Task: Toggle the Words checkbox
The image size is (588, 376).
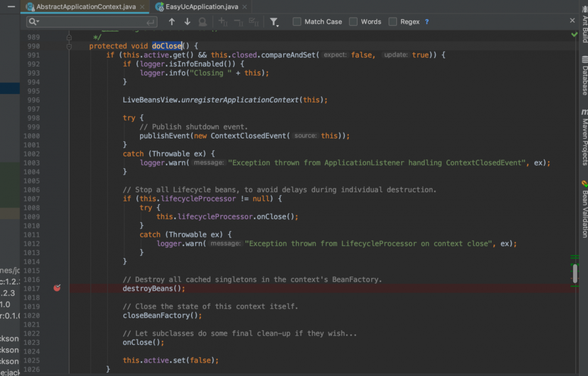Action: pyautogui.click(x=353, y=22)
